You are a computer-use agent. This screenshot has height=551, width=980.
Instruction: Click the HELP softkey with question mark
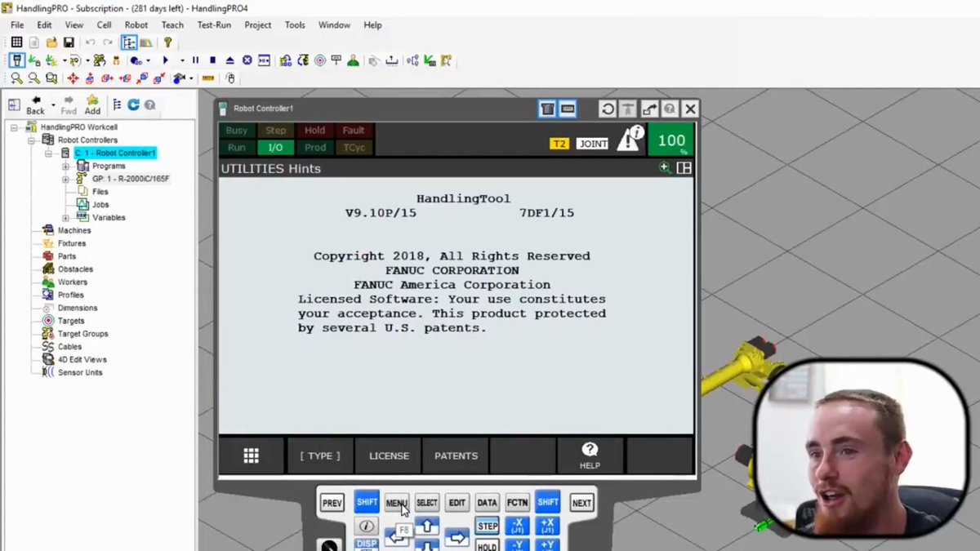590,455
